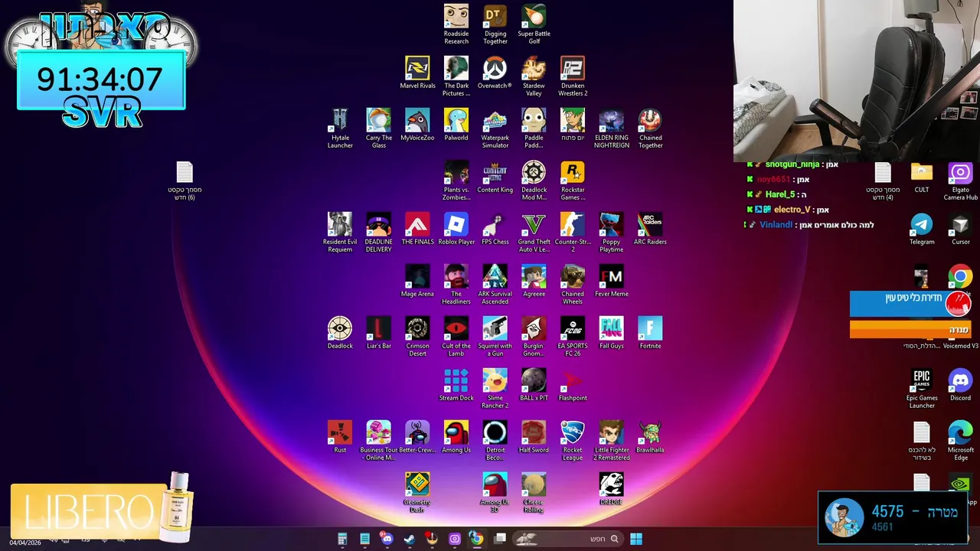980x551 pixels.
Task: Open the CULT folder
Action: tap(922, 177)
